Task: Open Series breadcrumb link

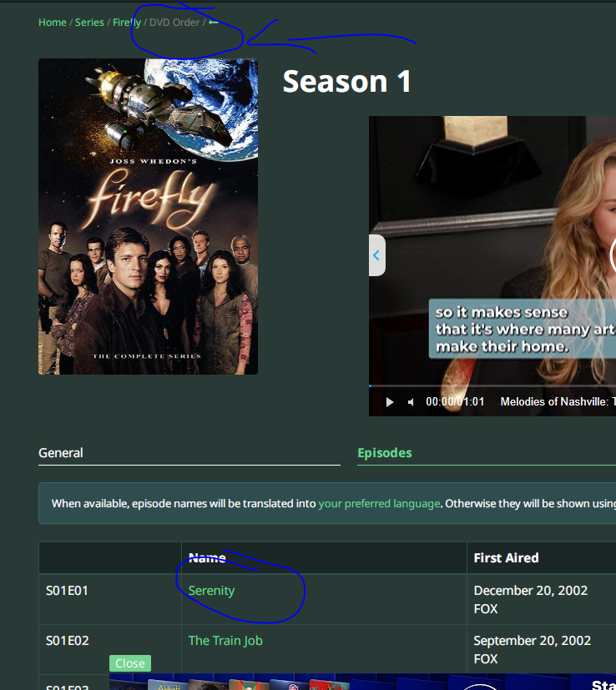Action: point(89,23)
